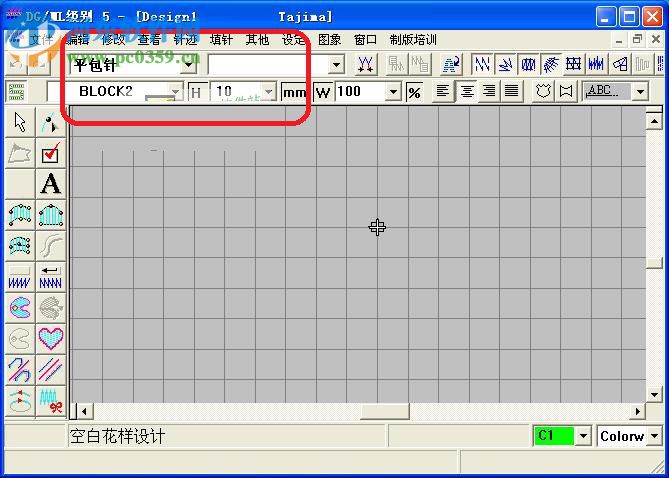Image resolution: width=669 pixels, height=478 pixels.
Task: Click the mm units button
Action: 294,92
